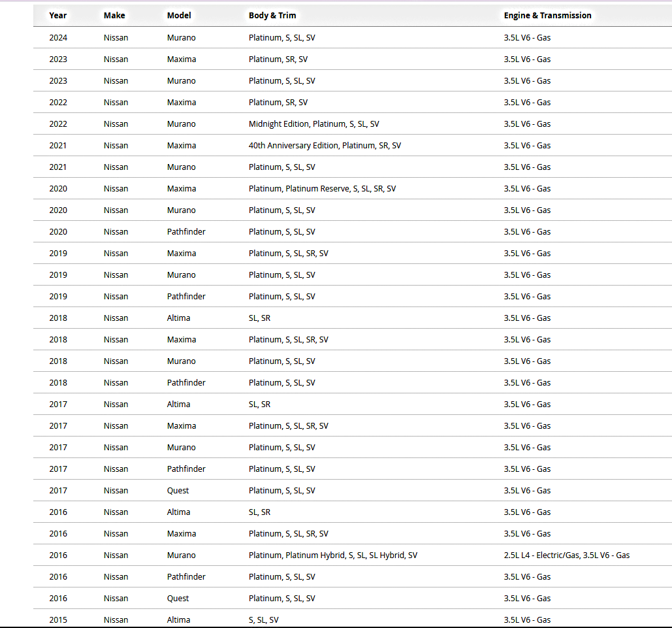Click the Model column header
672x628 pixels.
[x=179, y=16]
